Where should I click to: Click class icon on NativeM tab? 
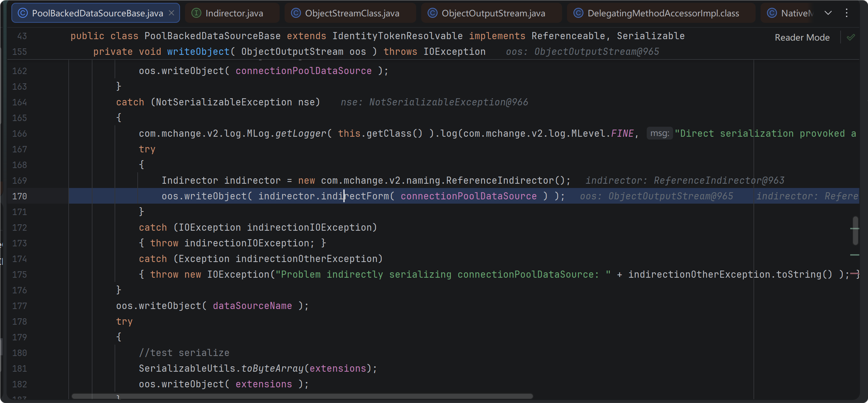pyautogui.click(x=772, y=13)
